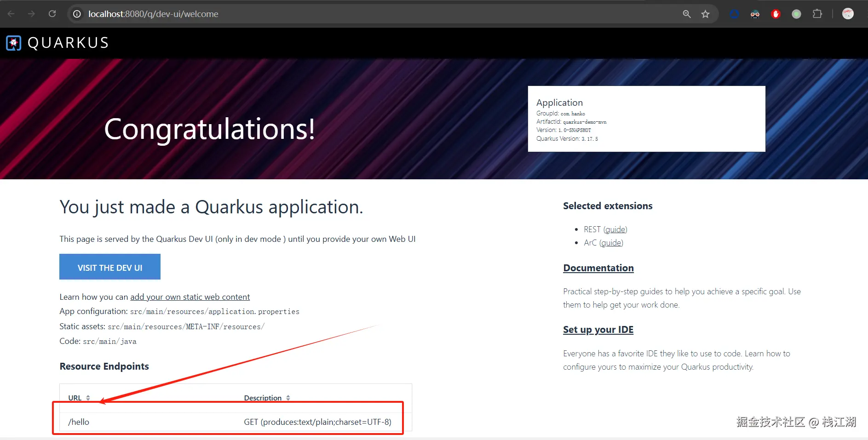Viewport: 868px width, 440px height.
Task: Open 'add your own static web content' link
Action: (x=190, y=297)
